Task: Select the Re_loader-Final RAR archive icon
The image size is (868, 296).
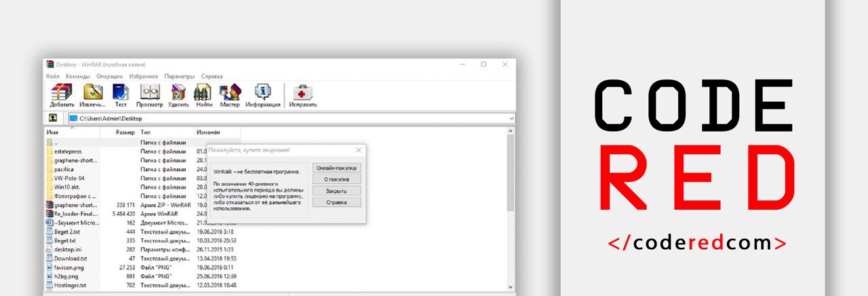Action: [50, 213]
